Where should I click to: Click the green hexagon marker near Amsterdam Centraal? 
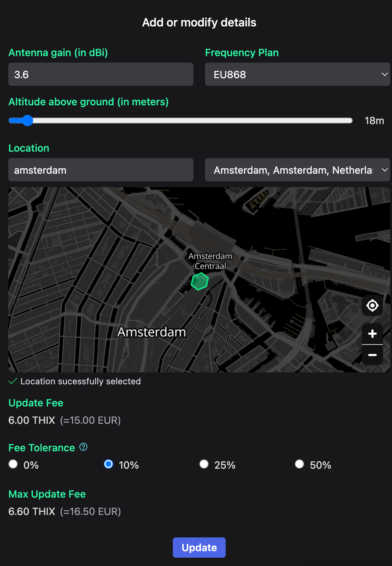199,281
